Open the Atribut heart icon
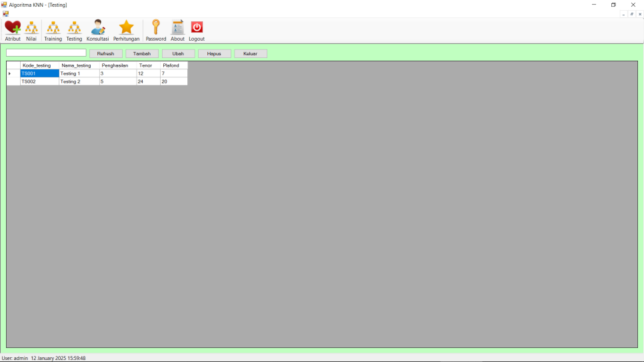644x362 pixels. pyautogui.click(x=13, y=28)
